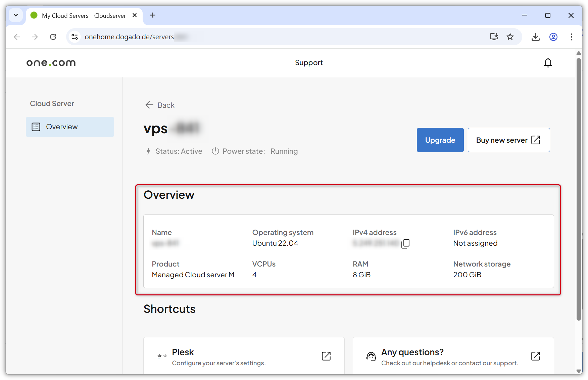Bookmark this page with the star
588x380 pixels.
(510, 37)
